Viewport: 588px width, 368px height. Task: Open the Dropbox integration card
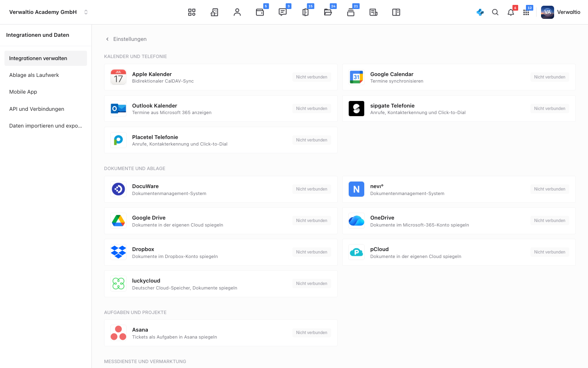tap(221, 252)
